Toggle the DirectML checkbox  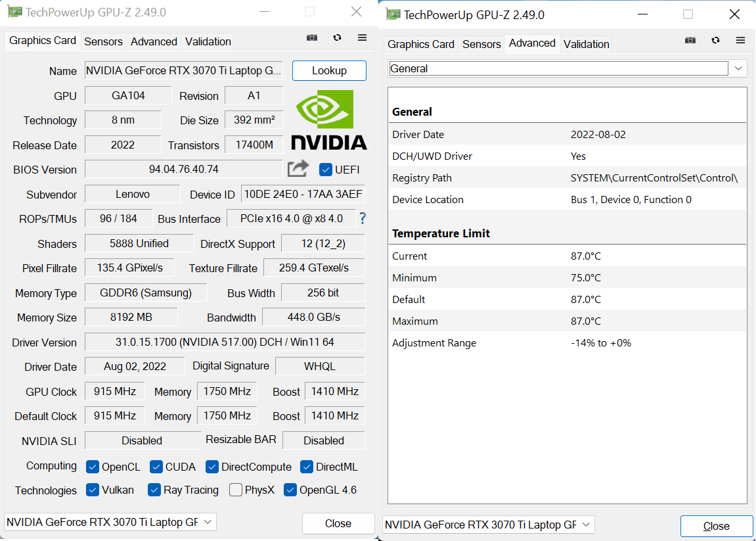pos(307,467)
